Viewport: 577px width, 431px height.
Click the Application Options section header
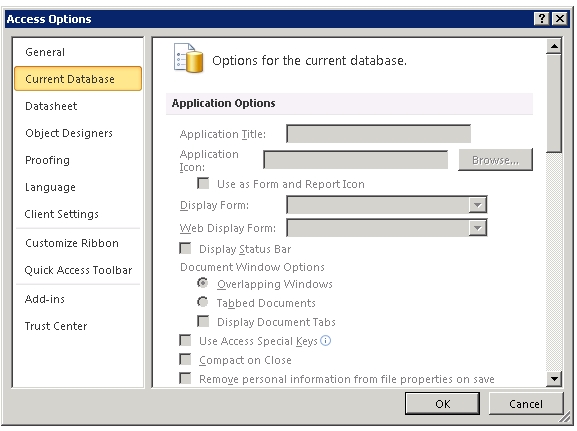pos(349,103)
